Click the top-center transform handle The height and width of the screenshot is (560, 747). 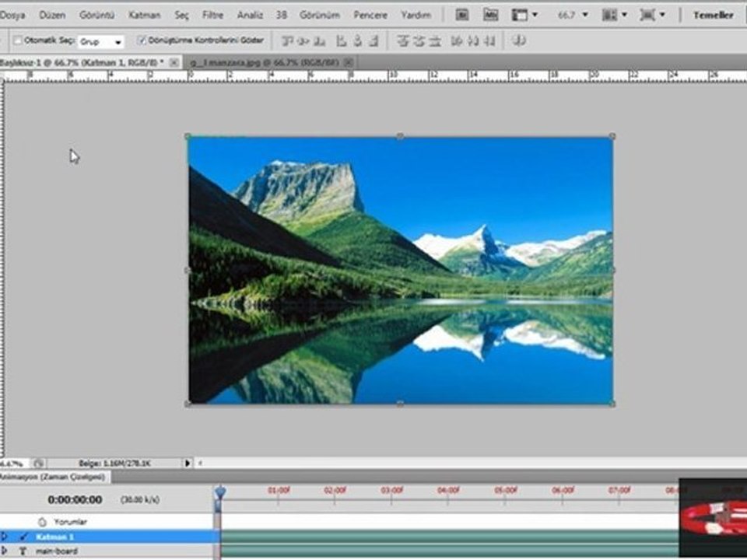(x=400, y=137)
